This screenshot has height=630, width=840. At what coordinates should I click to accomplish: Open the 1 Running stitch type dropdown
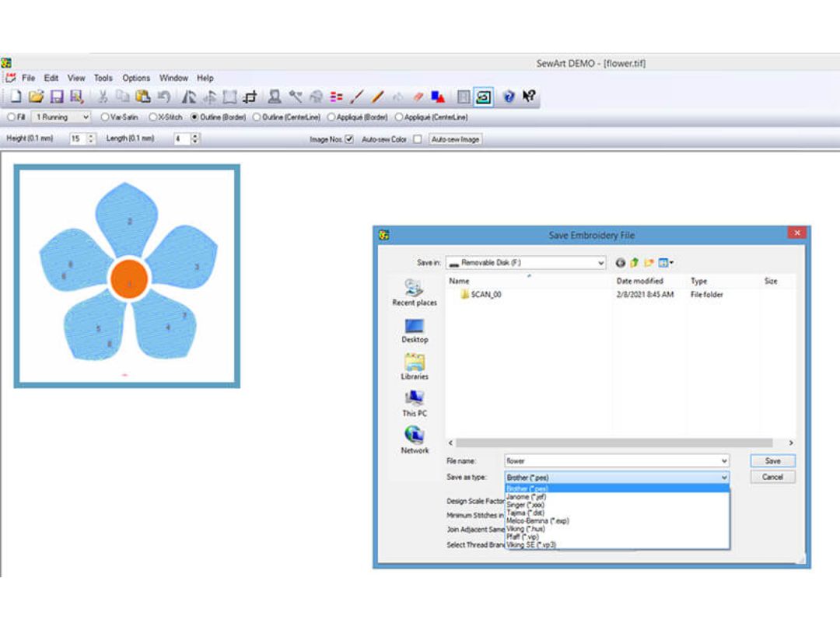point(61,117)
